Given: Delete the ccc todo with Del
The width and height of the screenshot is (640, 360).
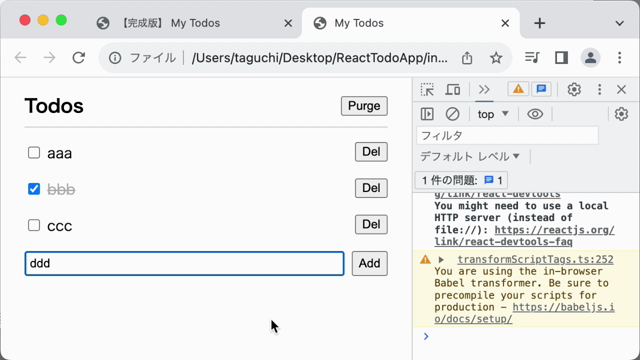Looking at the screenshot, I should [371, 224].
